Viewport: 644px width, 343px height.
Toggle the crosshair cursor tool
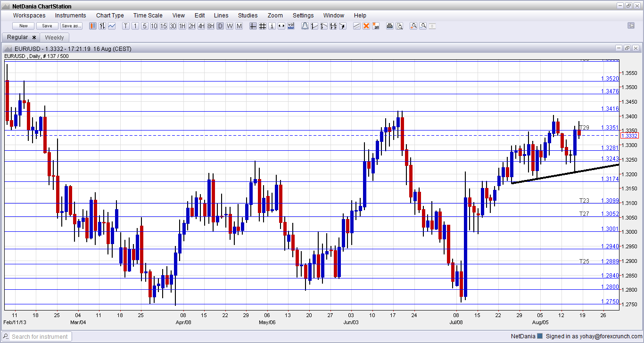[x=253, y=26]
